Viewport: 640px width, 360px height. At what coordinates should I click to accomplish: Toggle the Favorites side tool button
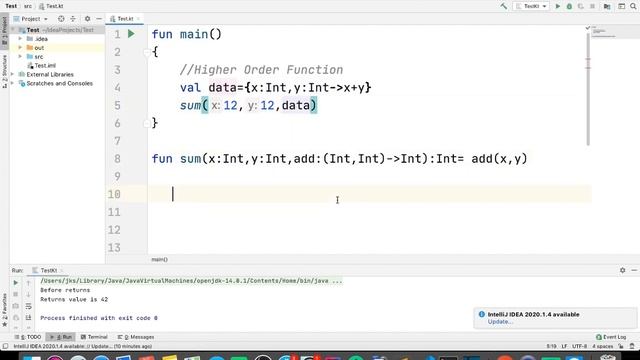[4, 309]
